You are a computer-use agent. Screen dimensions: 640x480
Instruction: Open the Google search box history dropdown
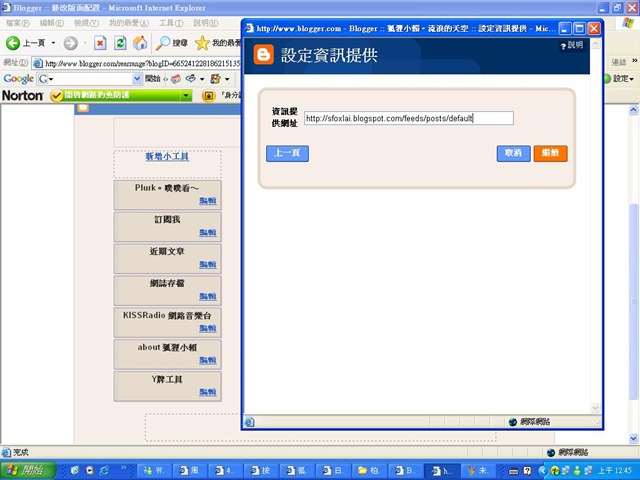pyautogui.click(x=137, y=79)
